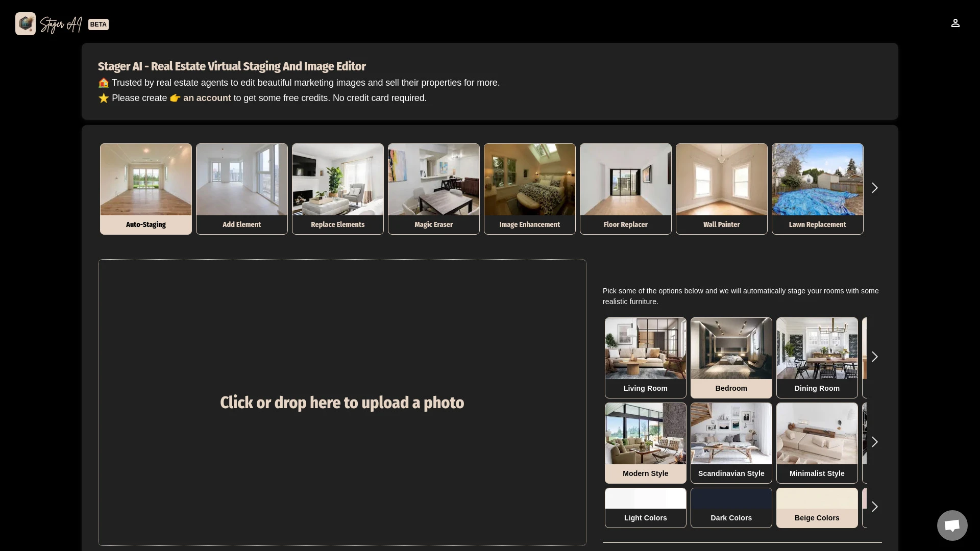Screen dimensions: 980x551
Task: Expand the room style options carousel
Action: pos(875,442)
